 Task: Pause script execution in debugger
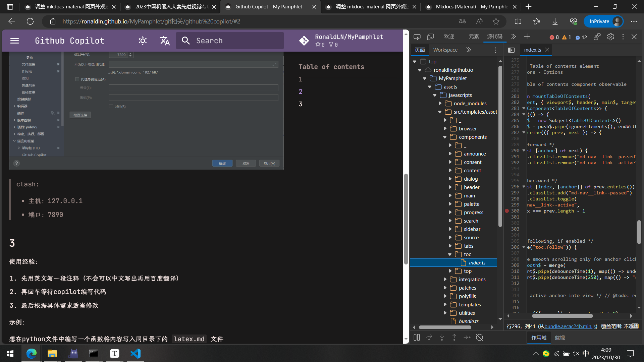click(x=417, y=338)
